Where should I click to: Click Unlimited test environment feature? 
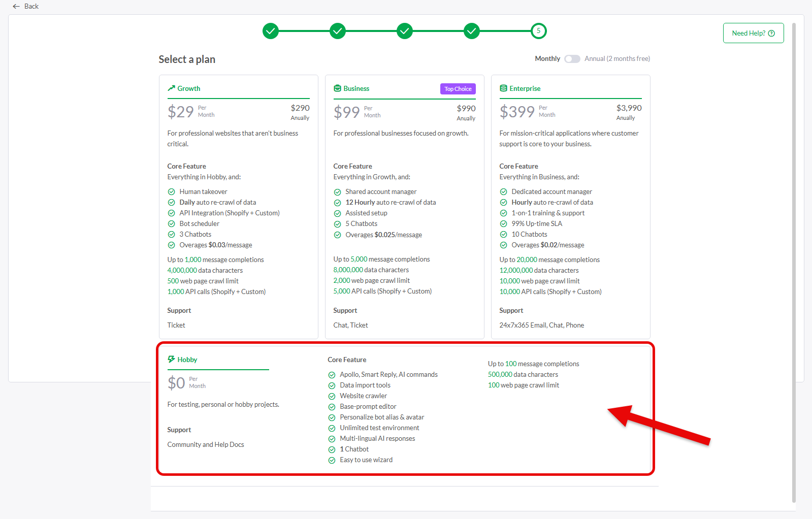pos(380,428)
